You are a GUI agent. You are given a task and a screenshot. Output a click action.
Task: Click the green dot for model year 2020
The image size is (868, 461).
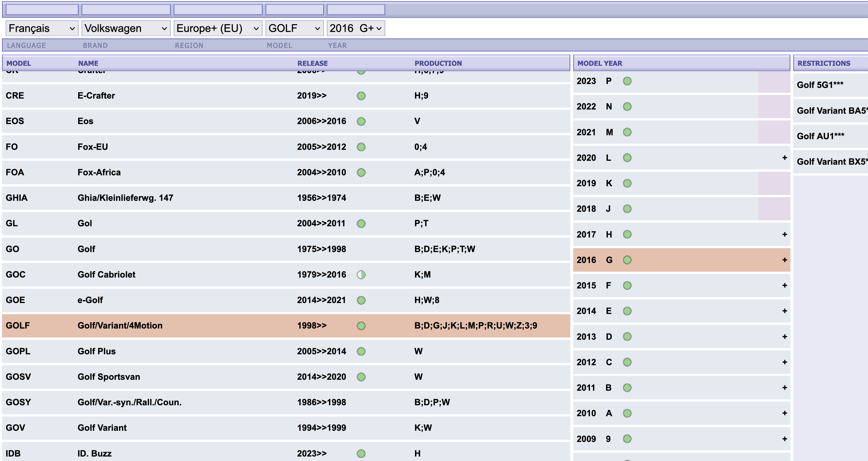pyautogui.click(x=627, y=158)
